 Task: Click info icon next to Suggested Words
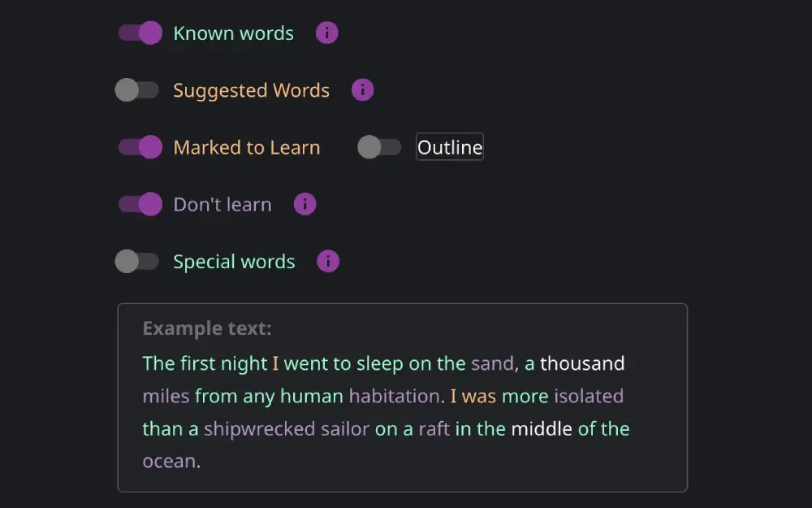362,90
